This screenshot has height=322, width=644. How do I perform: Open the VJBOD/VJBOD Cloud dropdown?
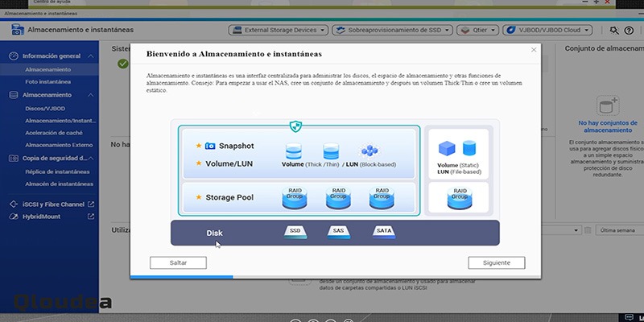pos(547,30)
